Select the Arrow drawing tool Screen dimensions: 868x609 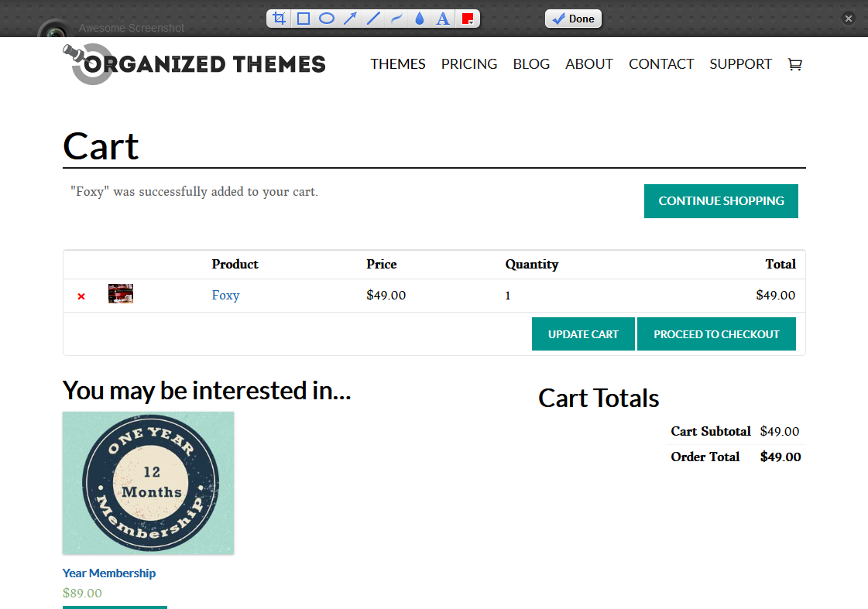click(x=350, y=19)
